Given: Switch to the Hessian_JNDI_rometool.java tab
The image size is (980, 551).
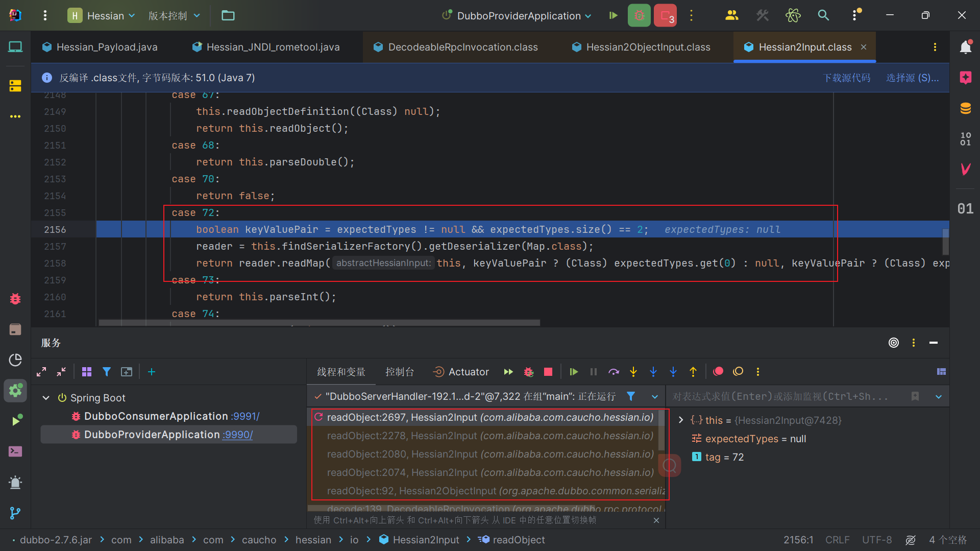Looking at the screenshot, I should 266,47.
